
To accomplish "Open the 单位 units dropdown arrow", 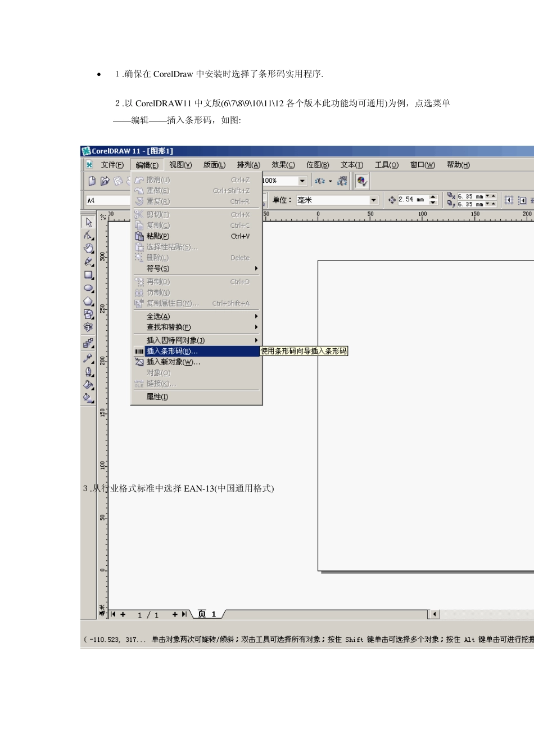I will (x=374, y=200).
